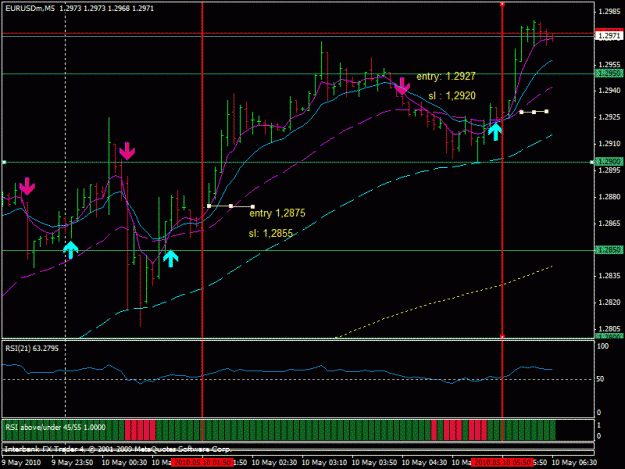Click the "10 May 03:10" time axis label
Viewport: 625px width, 469px height.
pos(324,463)
